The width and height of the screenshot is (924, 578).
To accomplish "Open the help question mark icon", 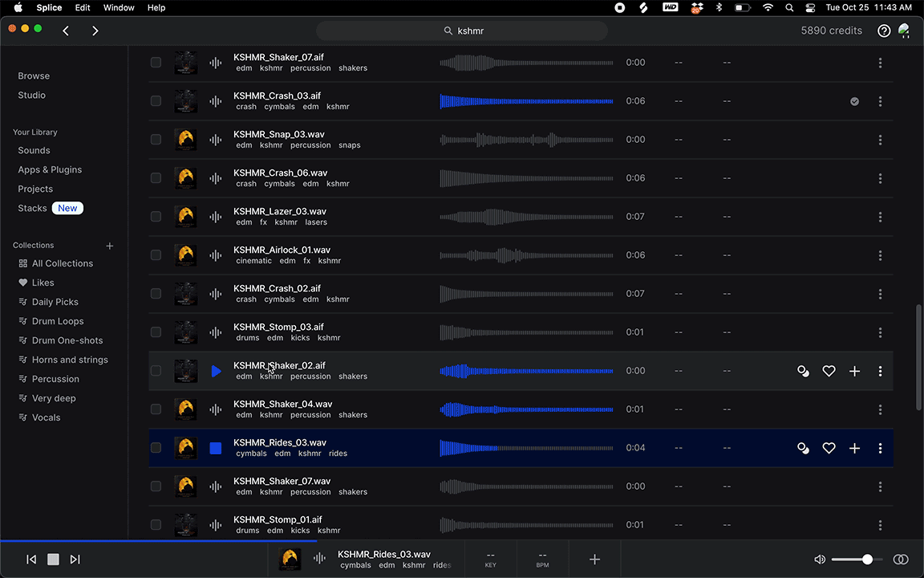I will coord(884,31).
